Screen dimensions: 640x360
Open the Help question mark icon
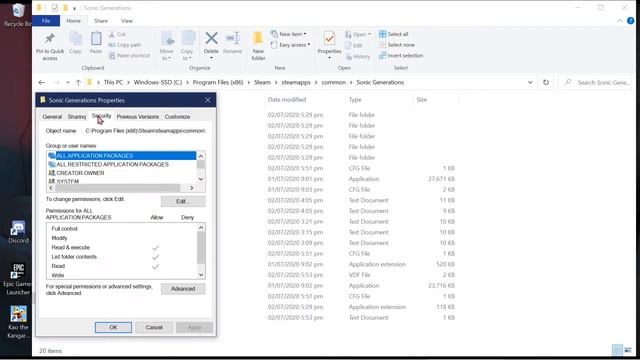pos(630,21)
